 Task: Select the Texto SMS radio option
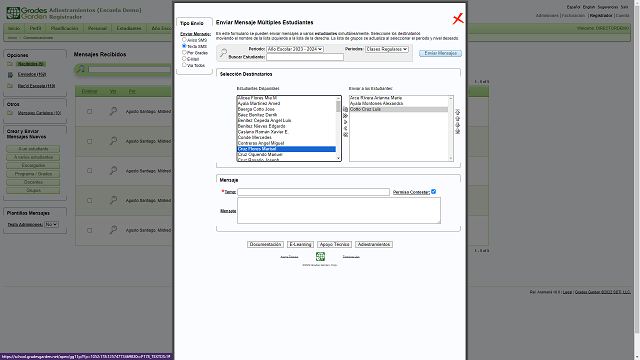point(184,46)
